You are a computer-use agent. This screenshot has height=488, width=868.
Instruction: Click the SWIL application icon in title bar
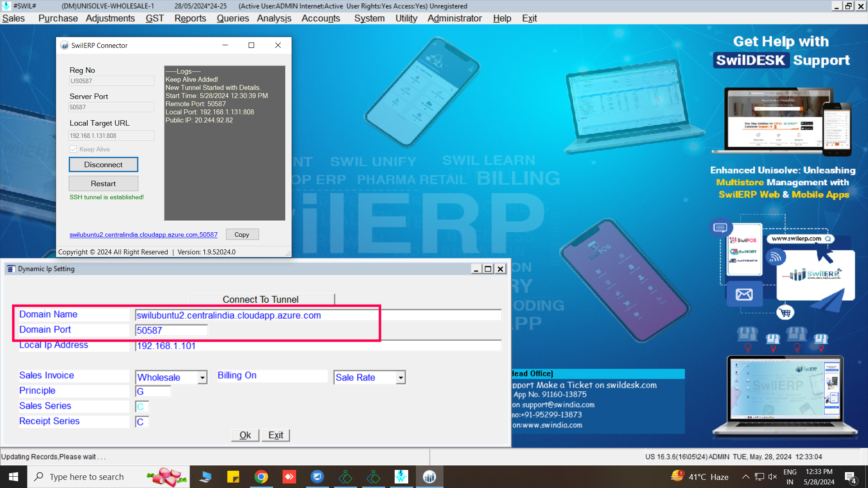(6, 6)
